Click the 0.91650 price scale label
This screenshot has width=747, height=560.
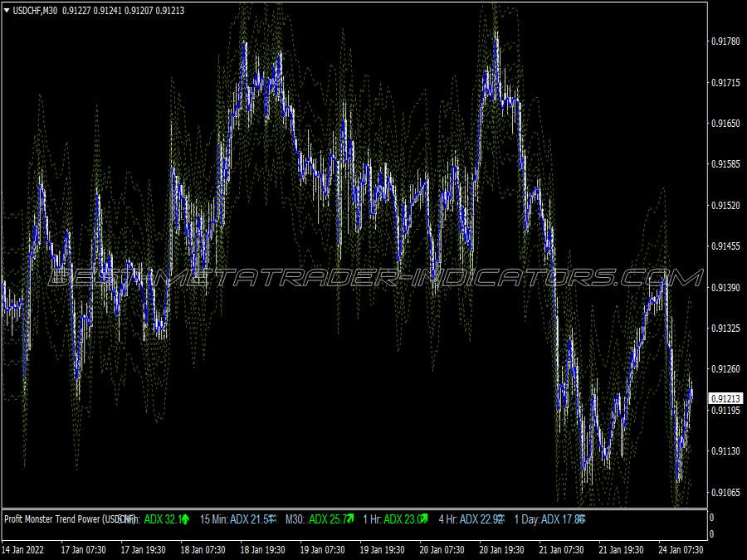coord(725,124)
